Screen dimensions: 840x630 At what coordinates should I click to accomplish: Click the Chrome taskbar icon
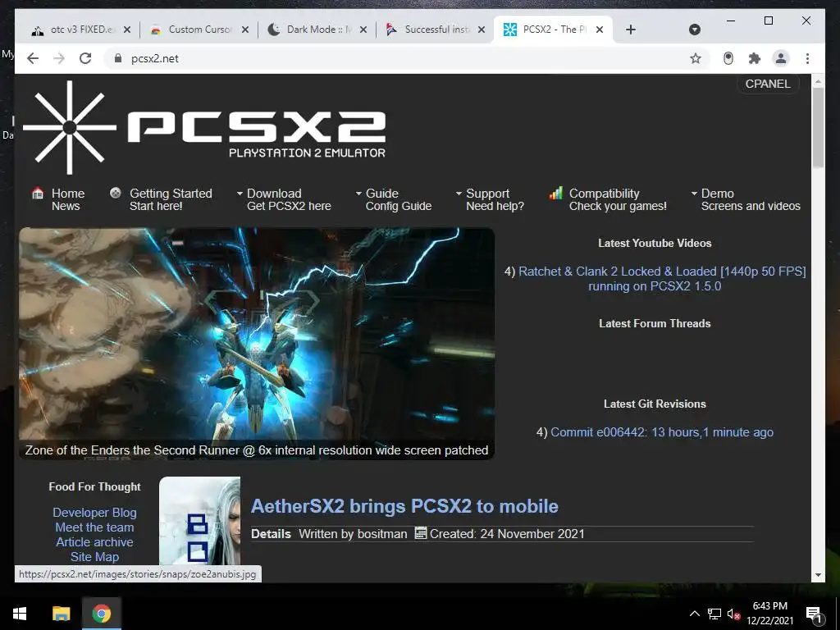[101, 614]
